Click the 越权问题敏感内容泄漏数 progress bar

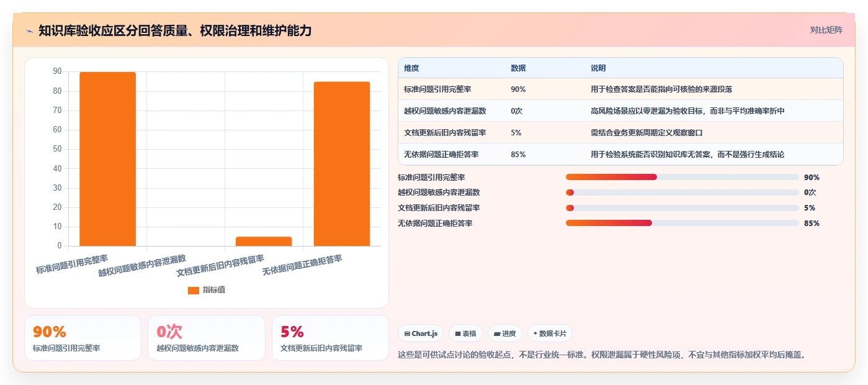tap(682, 192)
